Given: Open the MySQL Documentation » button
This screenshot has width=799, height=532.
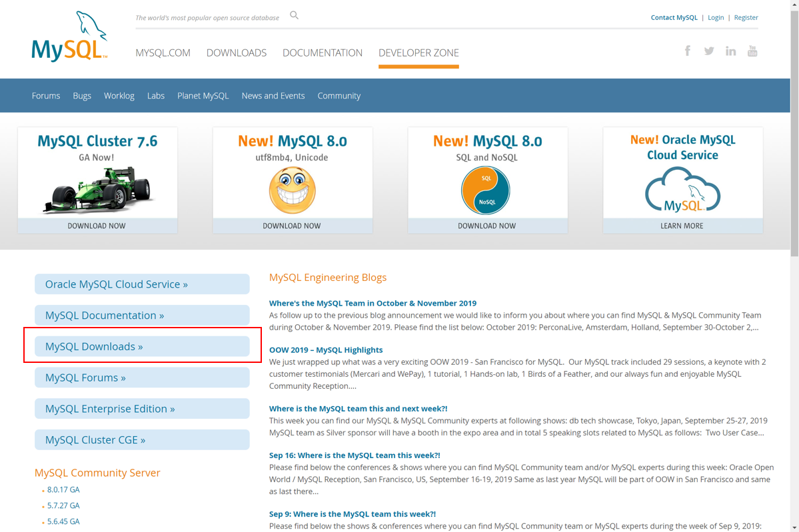Looking at the screenshot, I should 142,315.
